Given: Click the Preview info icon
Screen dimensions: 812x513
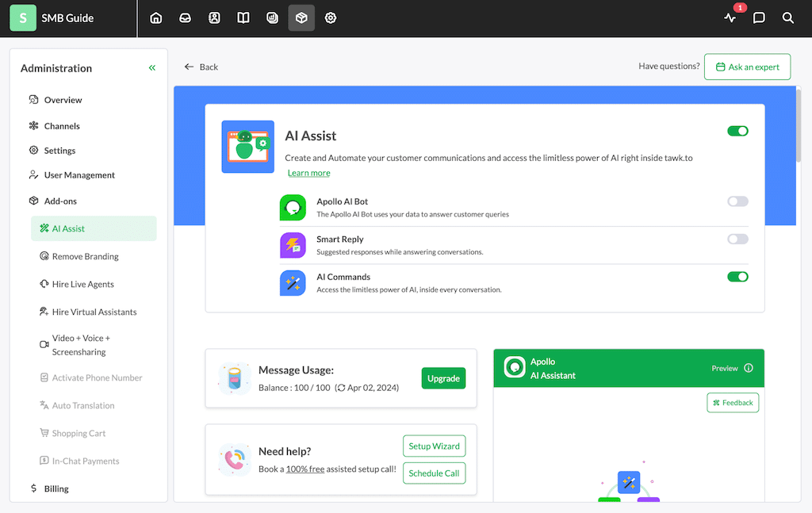Looking at the screenshot, I should coord(749,368).
